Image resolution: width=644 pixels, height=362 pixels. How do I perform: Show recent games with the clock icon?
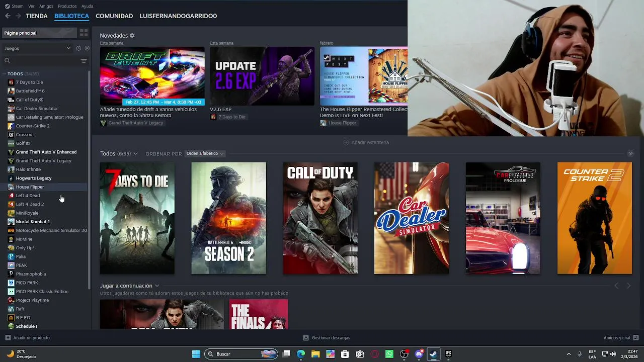78,48
